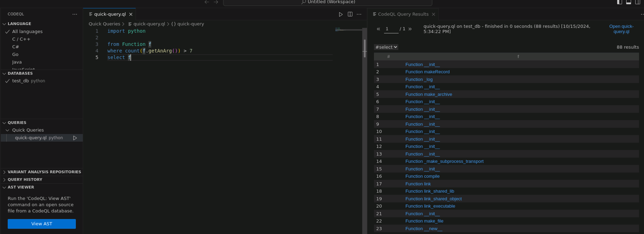Run quick-query.ql from the Queries list
Image resolution: width=644 pixels, height=234 pixels.
(75, 138)
